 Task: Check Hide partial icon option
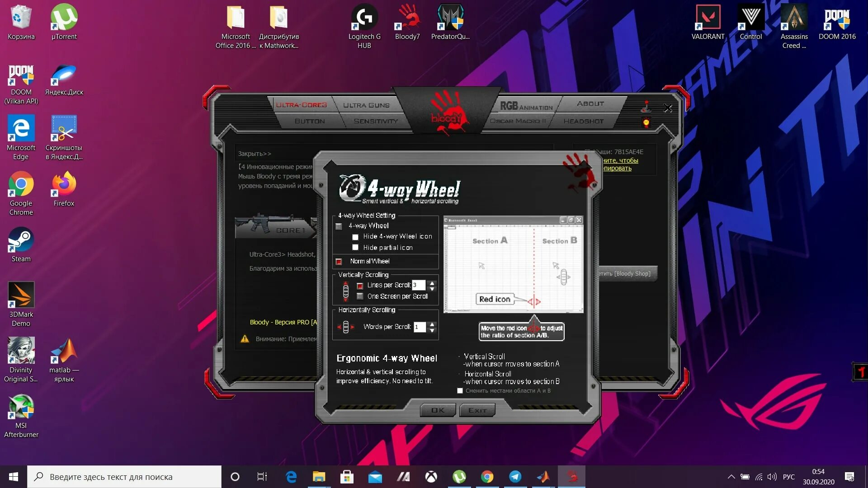coord(355,248)
